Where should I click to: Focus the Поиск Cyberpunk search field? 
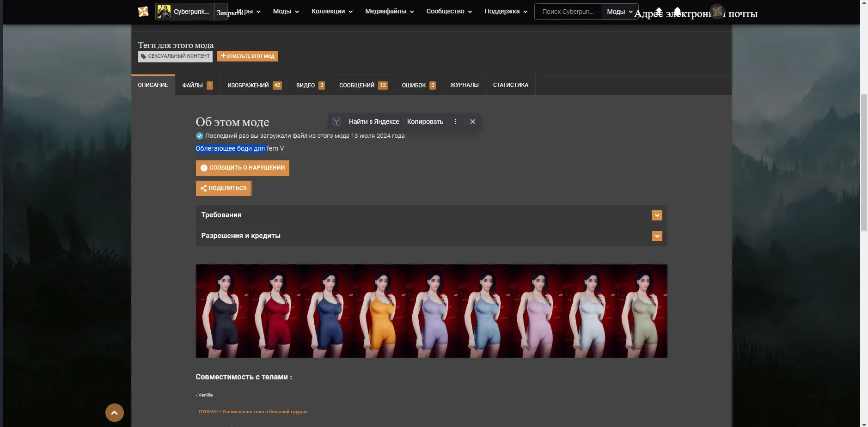coord(568,12)
